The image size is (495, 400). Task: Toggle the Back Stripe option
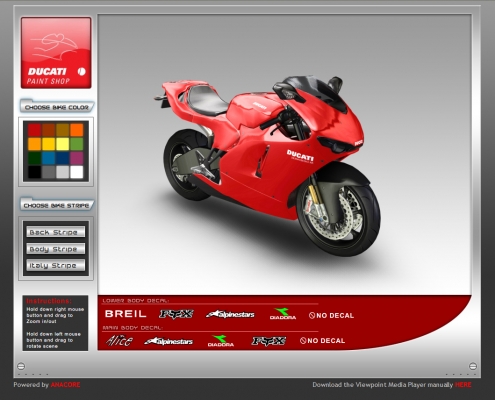pyautogui.click(x=56, y=232)
